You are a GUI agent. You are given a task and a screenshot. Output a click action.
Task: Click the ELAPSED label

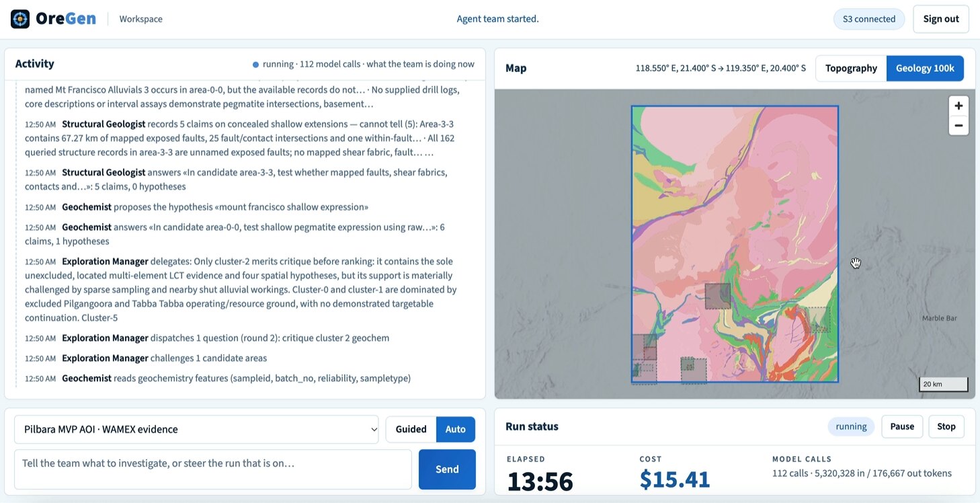tap(526, 459)
